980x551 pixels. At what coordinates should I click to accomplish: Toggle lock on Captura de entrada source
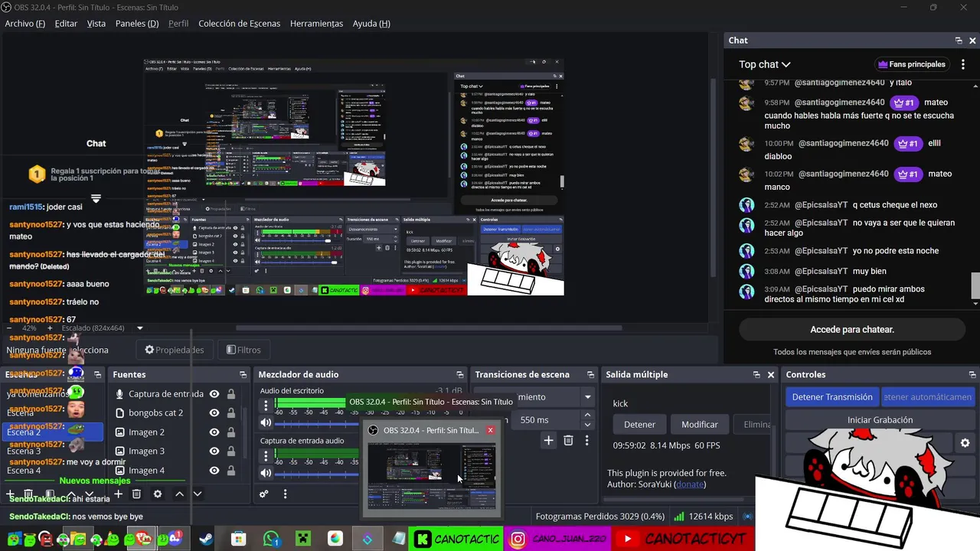tap(230, 394)
